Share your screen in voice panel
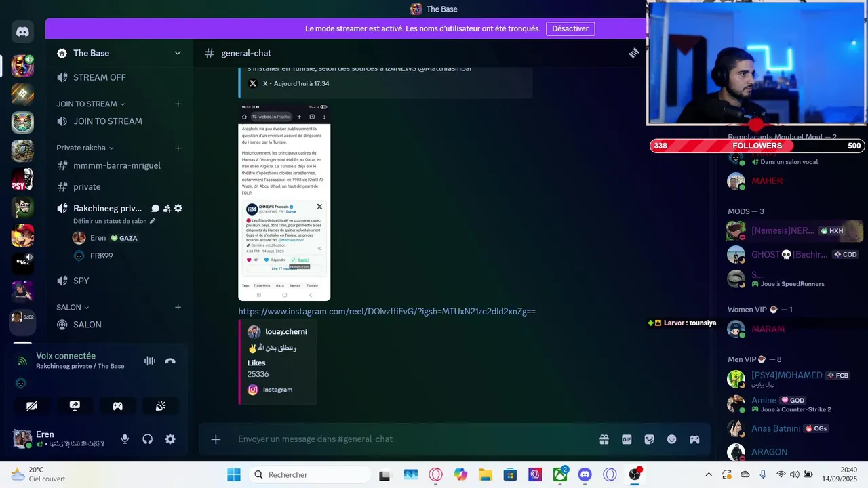 click(75, 406)
